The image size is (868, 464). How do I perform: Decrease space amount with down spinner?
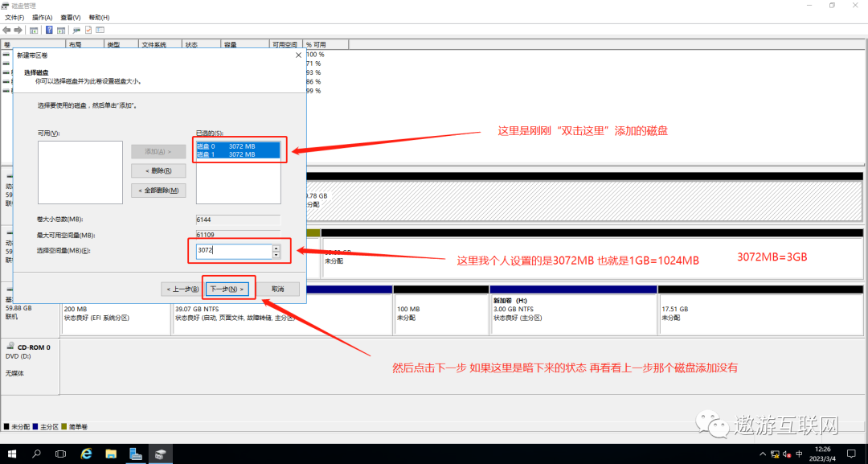[276, 254]
